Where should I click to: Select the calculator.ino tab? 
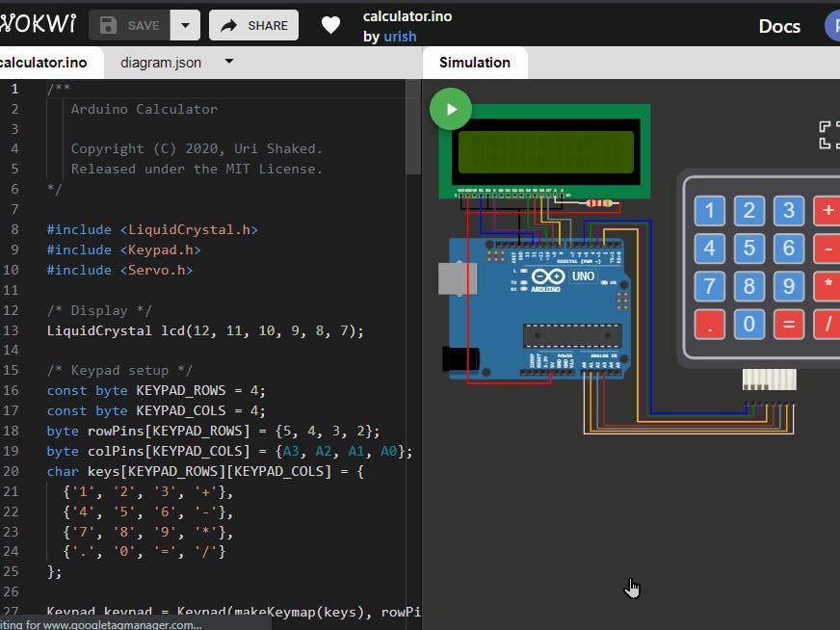[43, 63]
